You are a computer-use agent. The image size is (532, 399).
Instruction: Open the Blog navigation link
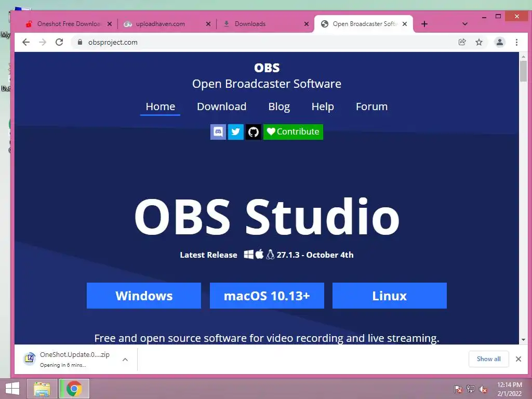pos(279,107)
